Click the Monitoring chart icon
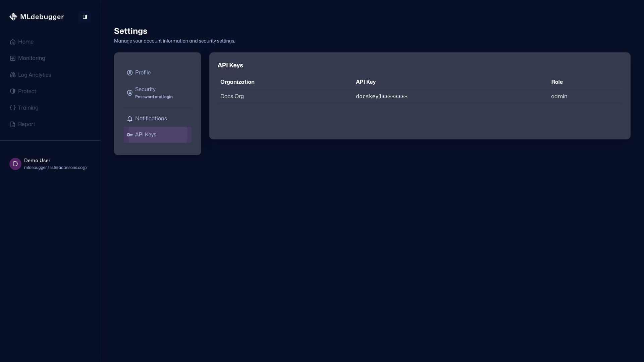 click(13, 58)
